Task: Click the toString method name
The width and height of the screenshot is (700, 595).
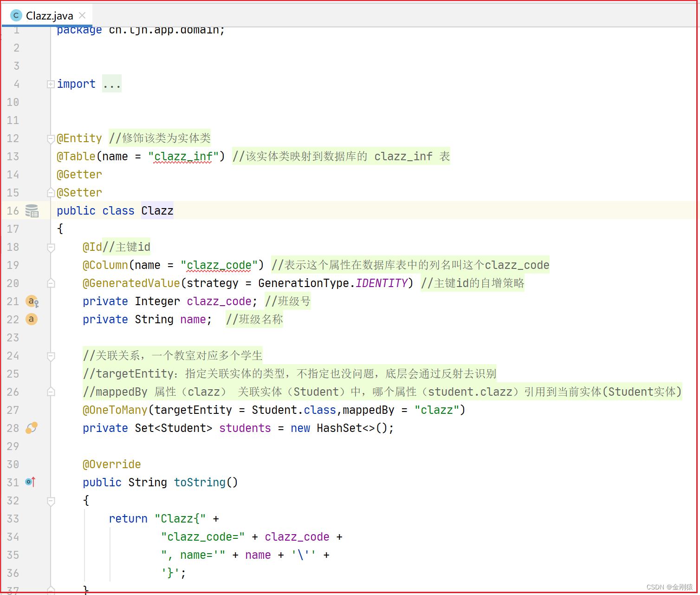Action: click(x=200, y=483)
